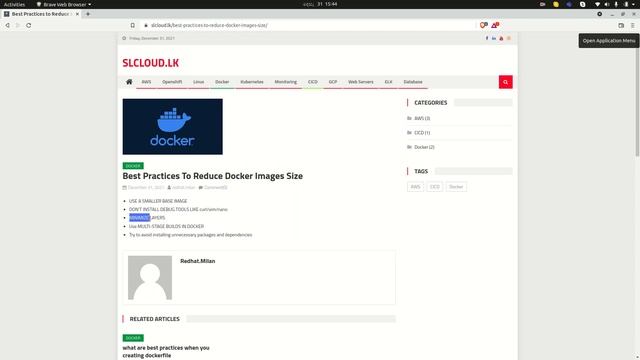This screenshot has height=360, width=640.
Task: Click the CICD tag button in Tags
Action: pyautogui.click(x=435, y=187)
